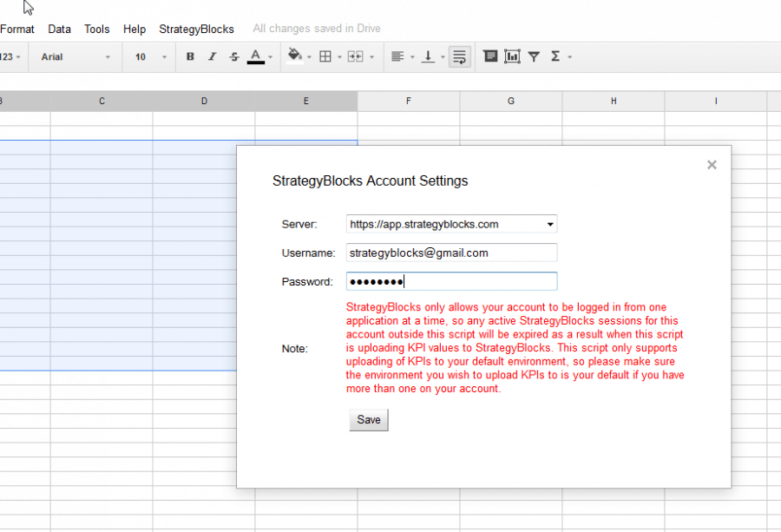Click the 'Server:' label
This screenshot has width=781, height=532.
(x=299, y=224)
